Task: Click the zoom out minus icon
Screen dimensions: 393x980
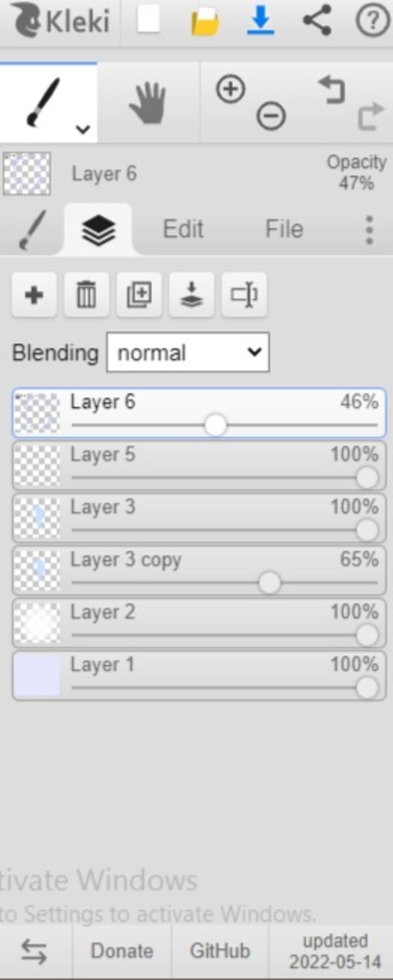Action: [x=271, y=116]
